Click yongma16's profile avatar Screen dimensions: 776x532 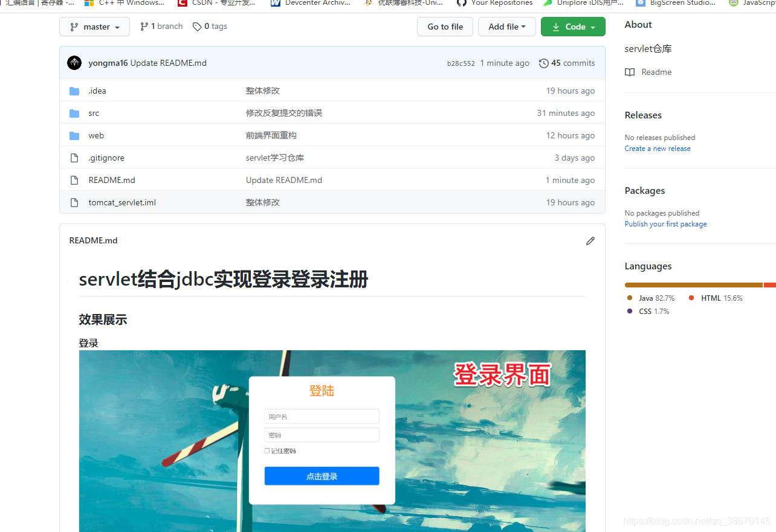pyautogui.click(x=74, y=63)
